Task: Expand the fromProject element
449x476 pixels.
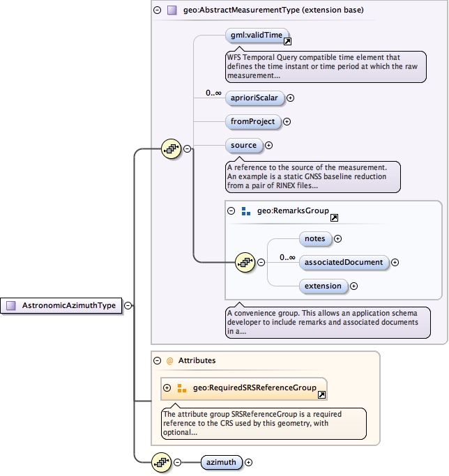Action: 287,121
